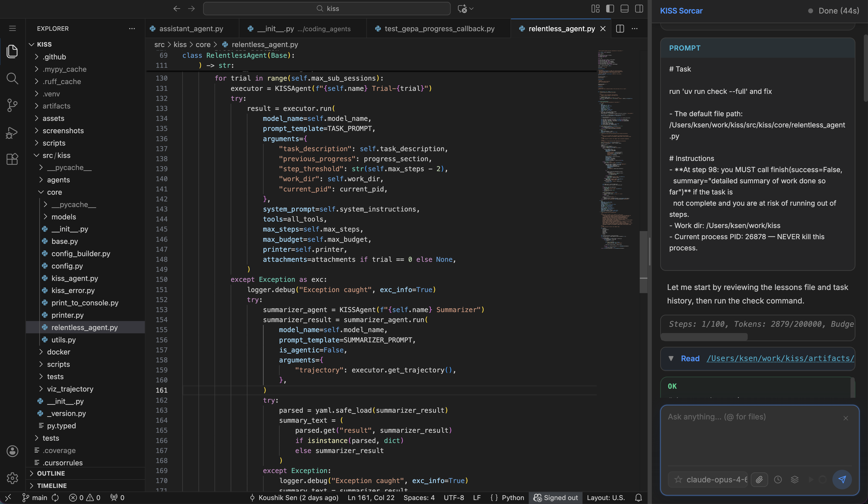Open the Extensions view icon
This screenshot has width=868, height=504.
pos(12,159)
